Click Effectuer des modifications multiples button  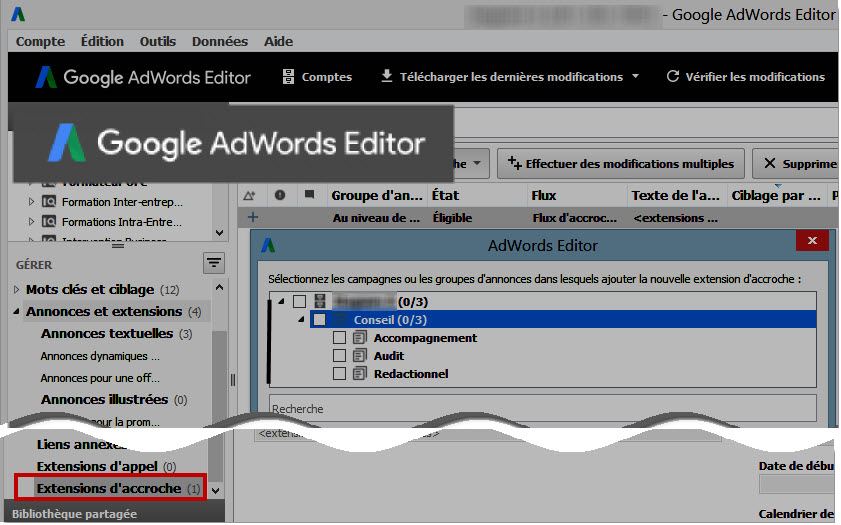[621, 164]
